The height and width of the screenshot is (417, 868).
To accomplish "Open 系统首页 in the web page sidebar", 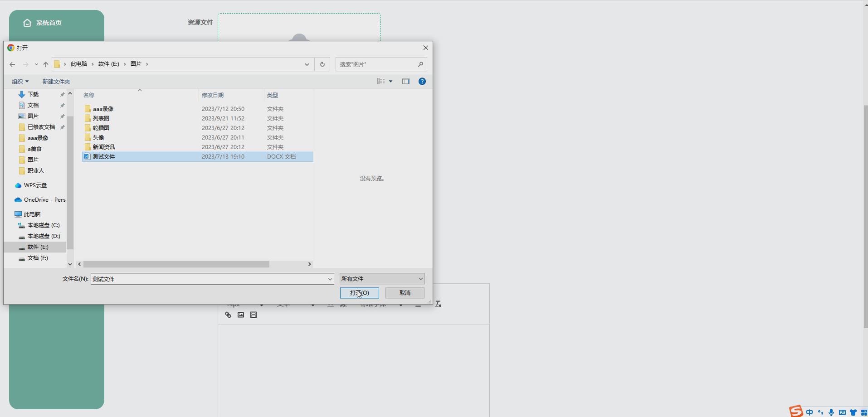I will [43, 23].
